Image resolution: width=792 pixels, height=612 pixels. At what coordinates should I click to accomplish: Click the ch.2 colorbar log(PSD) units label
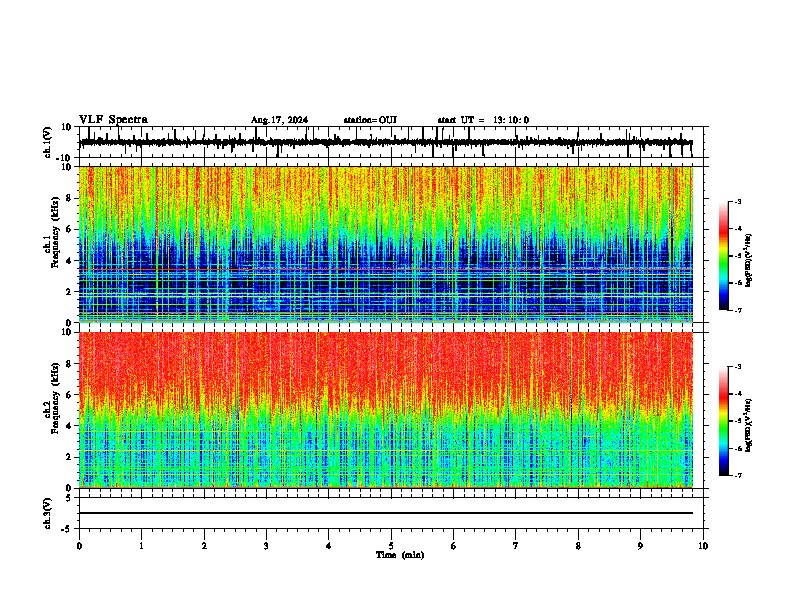click(749, 426)
